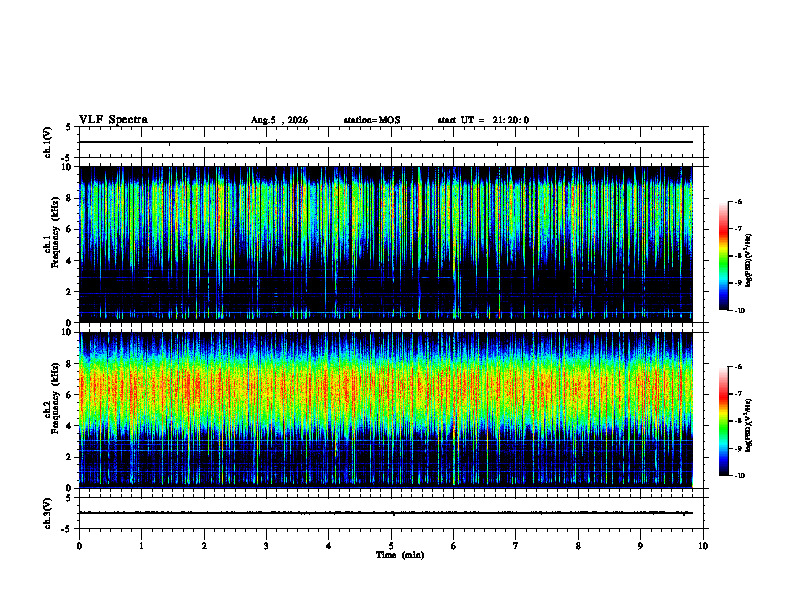Click the ch.2 frequency axis "2" tick label

[x=70, y=457]
